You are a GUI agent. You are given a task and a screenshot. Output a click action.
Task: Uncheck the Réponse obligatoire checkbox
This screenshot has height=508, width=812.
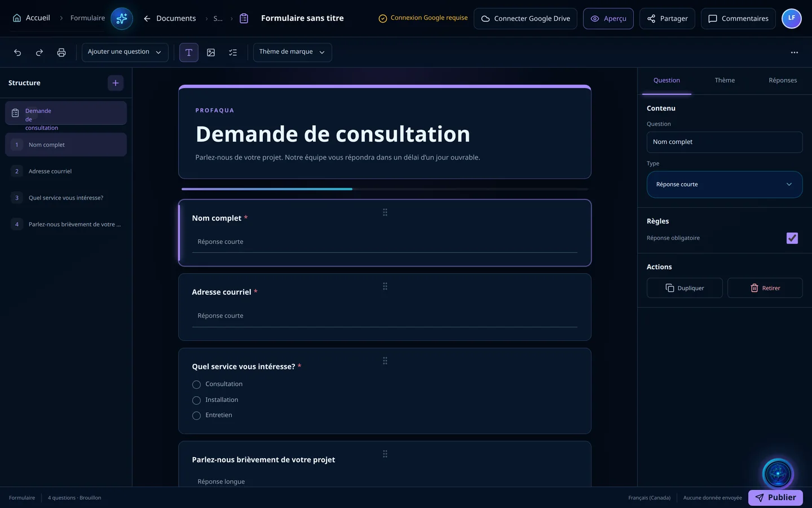pos(792,238)
